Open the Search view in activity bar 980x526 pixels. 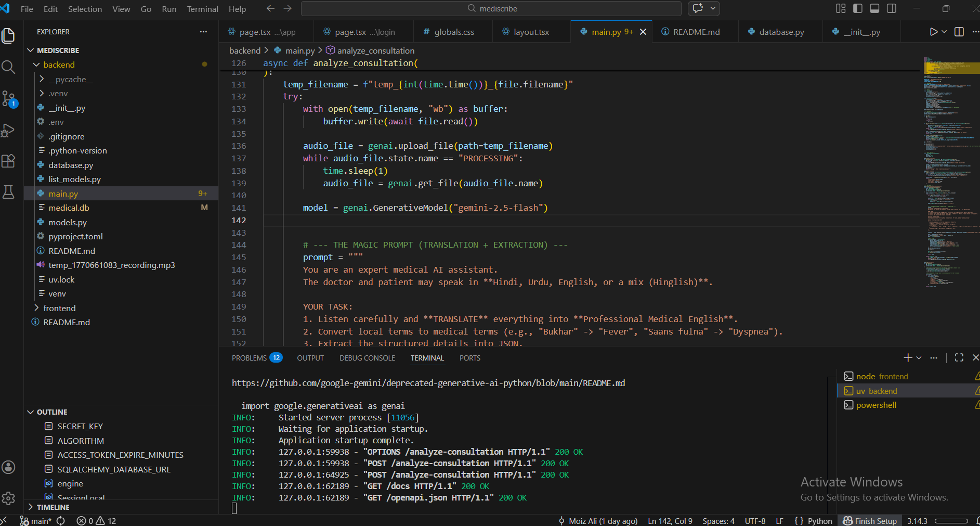tap(8, 67)
